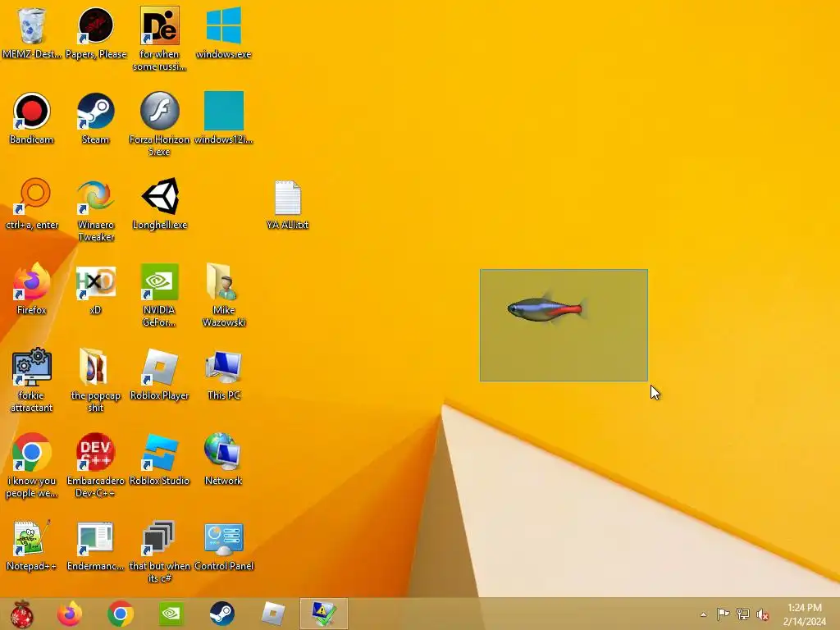Select the Notepad++ desktop shortcut

click(x=31, y=545)
